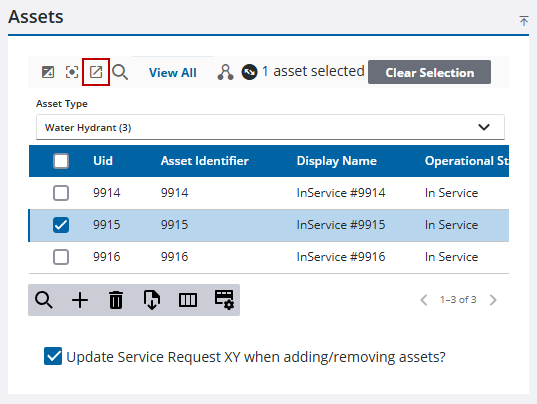This screenshot has width=537, height=404.
Task: Click the network trace node icon
Action: [x=225, y=72]
